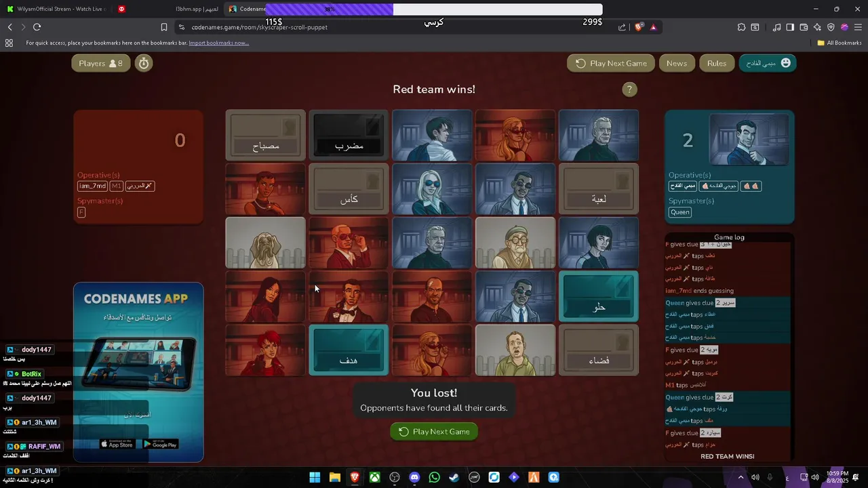The height and width of the screenshot is (488, 868).
Task: Click the Google Play download badge
Action: (161, 445)
